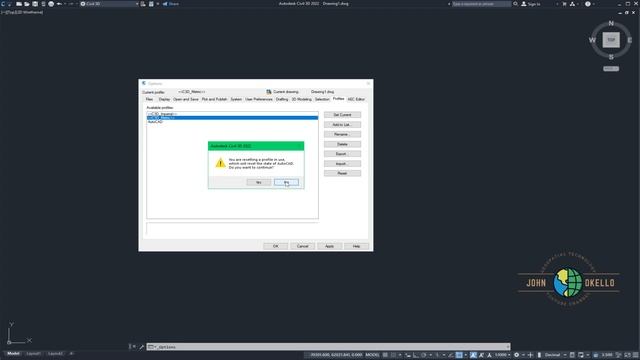Click South on the ViewCube compass
This screenshot has height=360, width=640.
tap(611, 57)
